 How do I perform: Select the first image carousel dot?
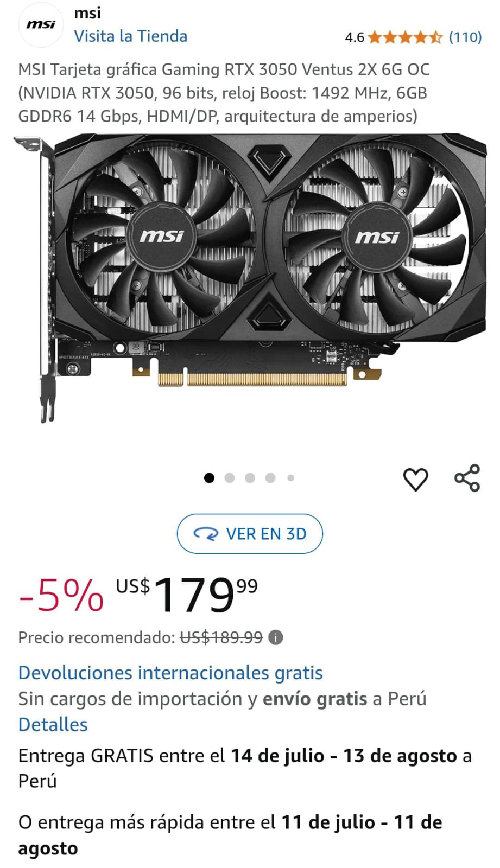point(209,478)
